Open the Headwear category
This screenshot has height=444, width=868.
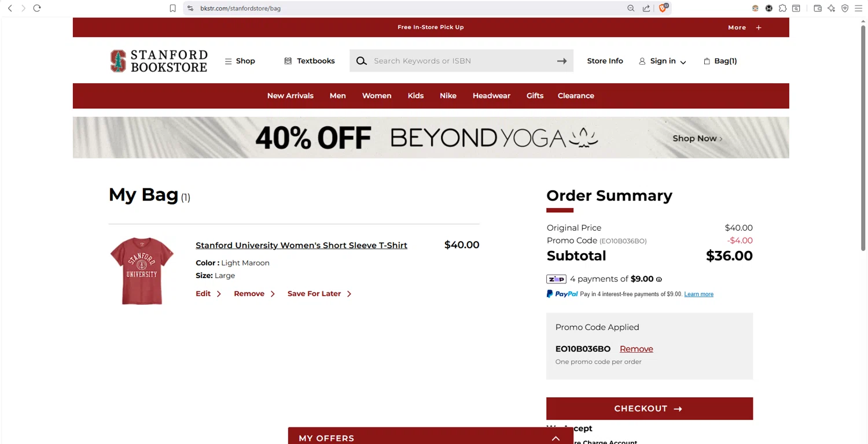491,96
